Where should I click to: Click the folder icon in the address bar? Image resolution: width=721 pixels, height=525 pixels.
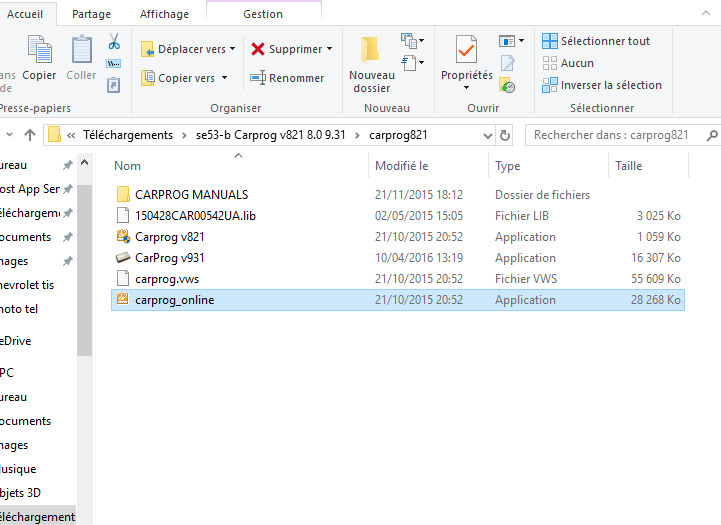point(54,135)
